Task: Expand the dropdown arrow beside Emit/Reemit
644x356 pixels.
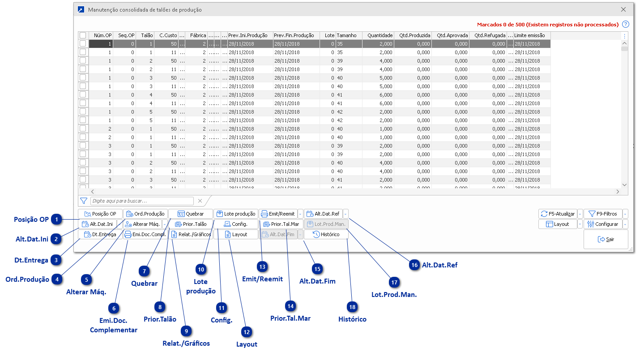Action: coord(300,214)
